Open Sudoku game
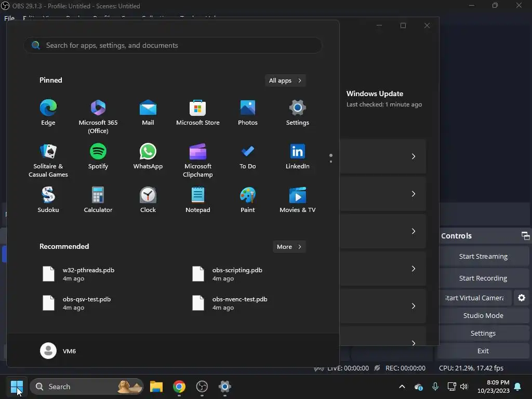The image size is (532, 399). [x=48, y=200]
